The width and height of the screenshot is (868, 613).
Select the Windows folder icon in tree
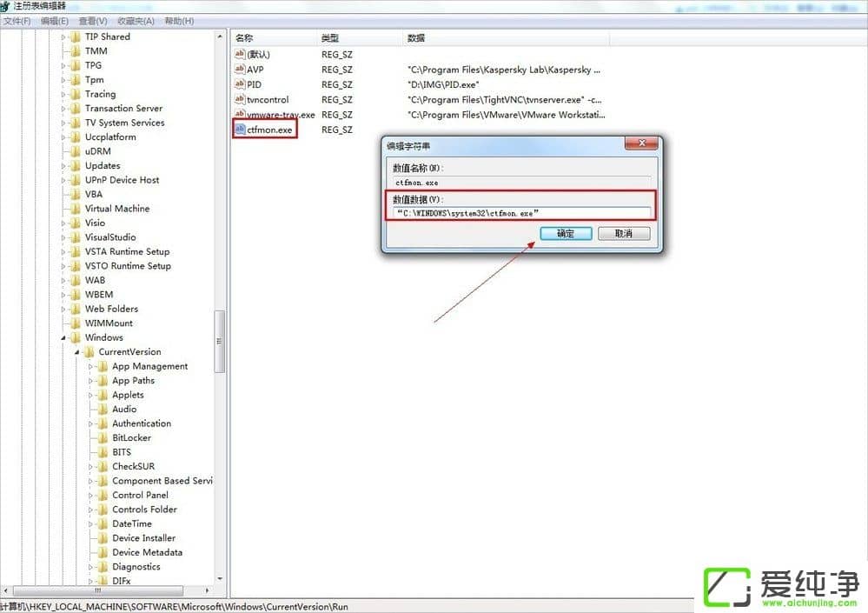[75, 337]
